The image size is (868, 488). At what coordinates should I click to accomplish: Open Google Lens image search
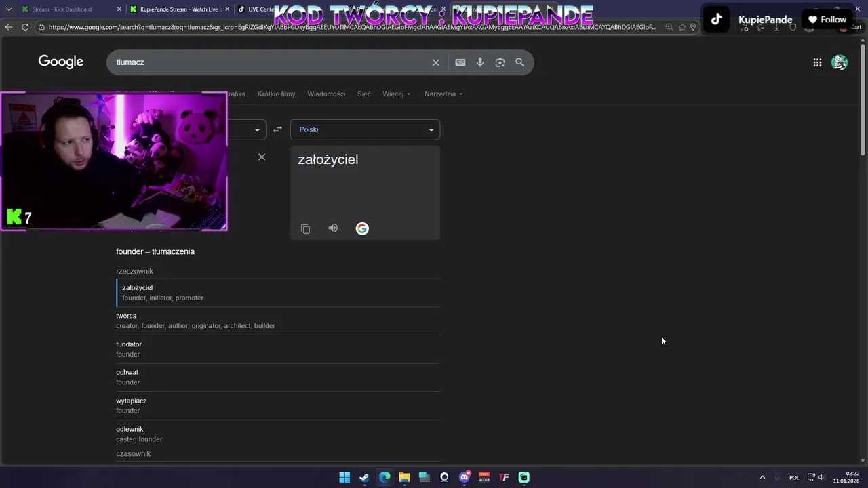(500, 62)
